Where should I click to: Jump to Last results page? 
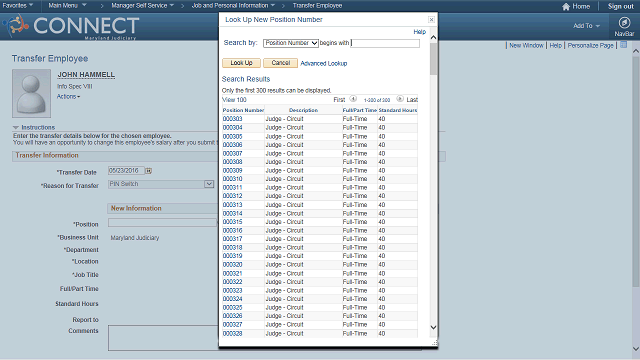pos(412,100)
